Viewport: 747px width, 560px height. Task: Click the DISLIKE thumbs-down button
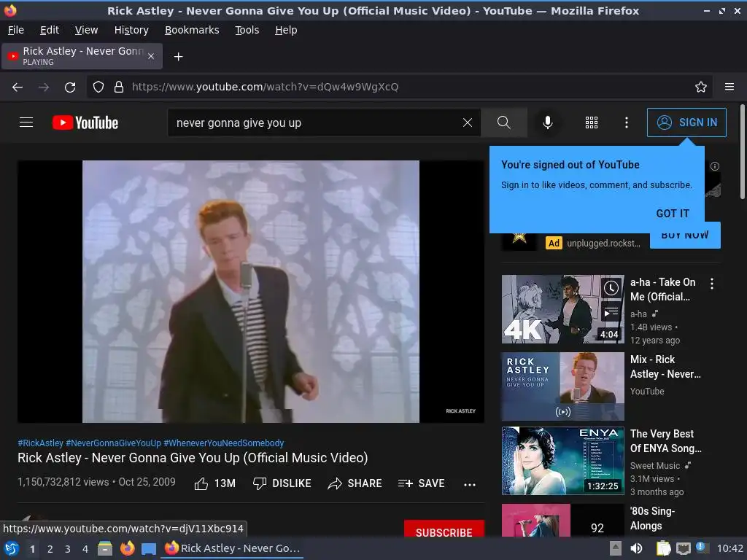coord(282,483)
